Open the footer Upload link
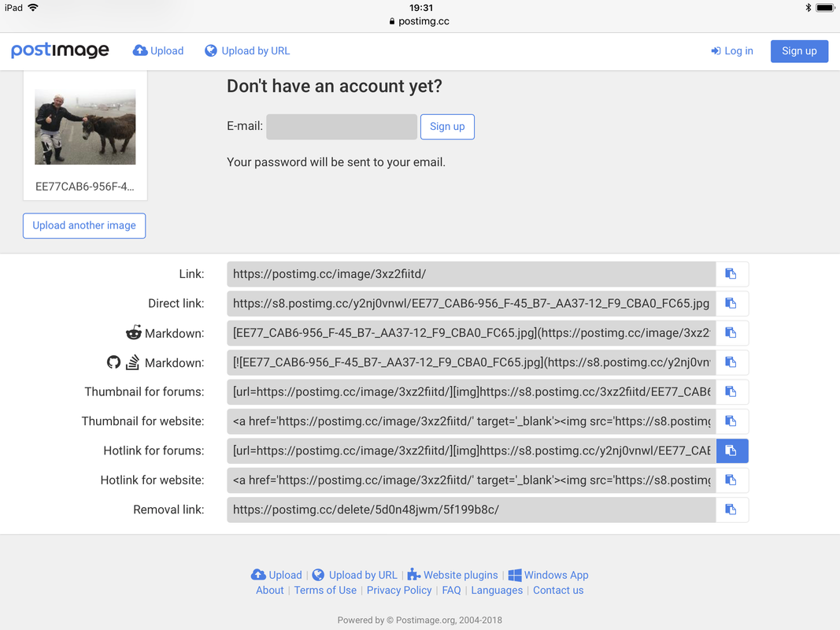840x630 pixels. [276, 575]
